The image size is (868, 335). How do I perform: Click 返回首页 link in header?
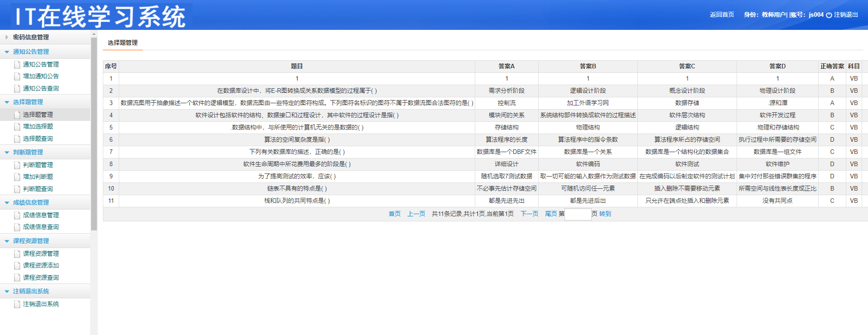[722, 14]
